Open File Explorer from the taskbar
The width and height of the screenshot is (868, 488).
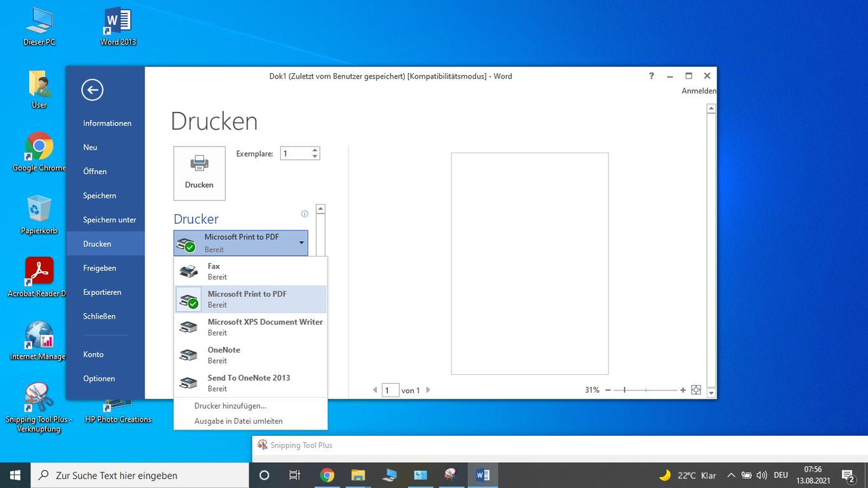point(358,475)
